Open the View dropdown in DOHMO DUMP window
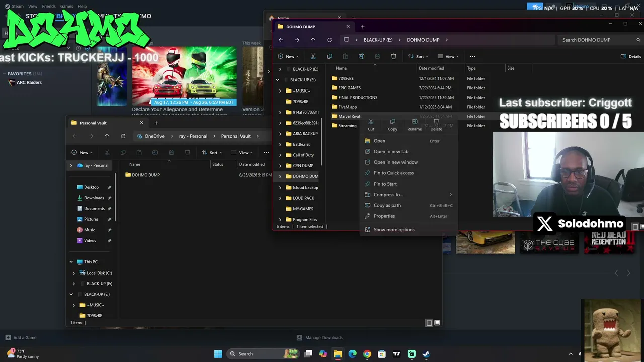 coord(449,56)
